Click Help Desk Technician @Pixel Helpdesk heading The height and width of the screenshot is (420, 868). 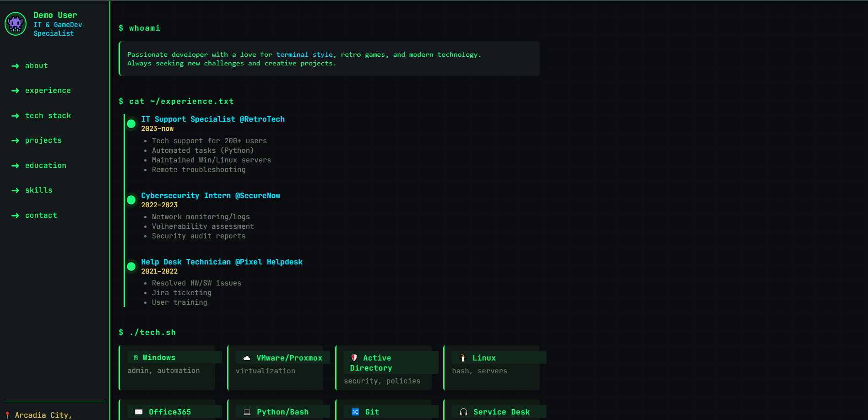click(x=222, y=262)
